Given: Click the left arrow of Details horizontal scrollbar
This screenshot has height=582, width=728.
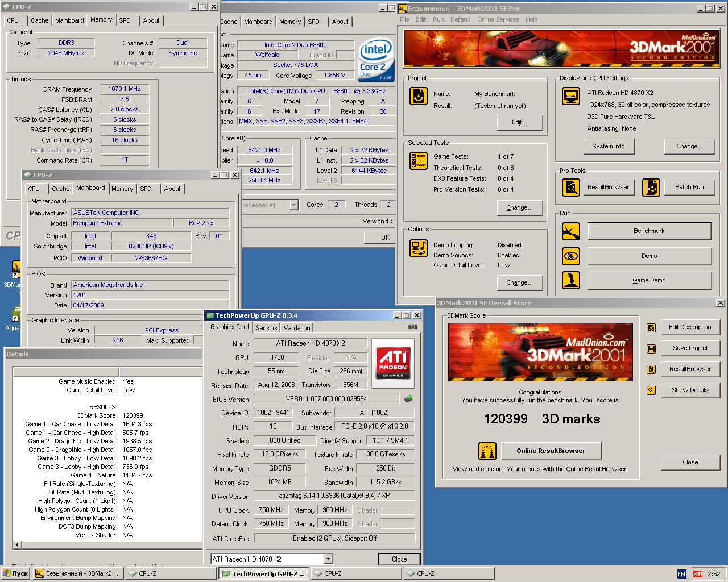Looking at the screenshot, I should coord(16,545).
